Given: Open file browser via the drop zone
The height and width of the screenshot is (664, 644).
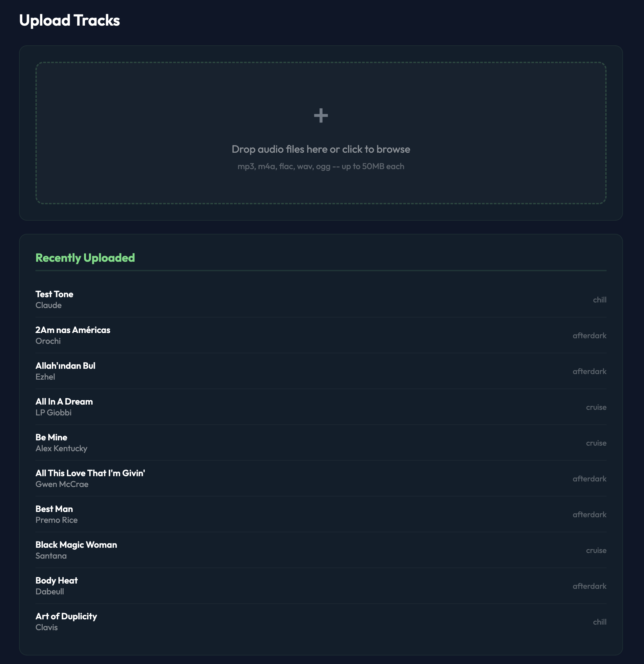Looking at the screenshot, I should point(321,149).
